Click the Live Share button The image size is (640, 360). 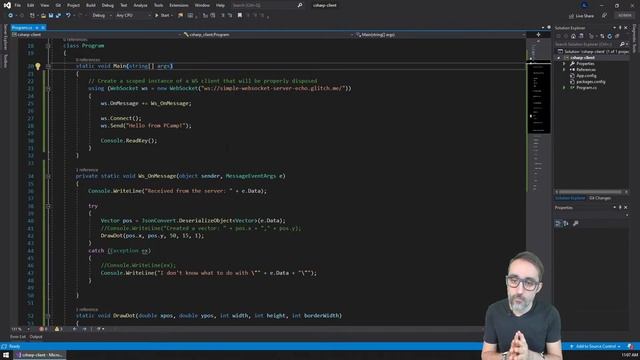point(581,16)
